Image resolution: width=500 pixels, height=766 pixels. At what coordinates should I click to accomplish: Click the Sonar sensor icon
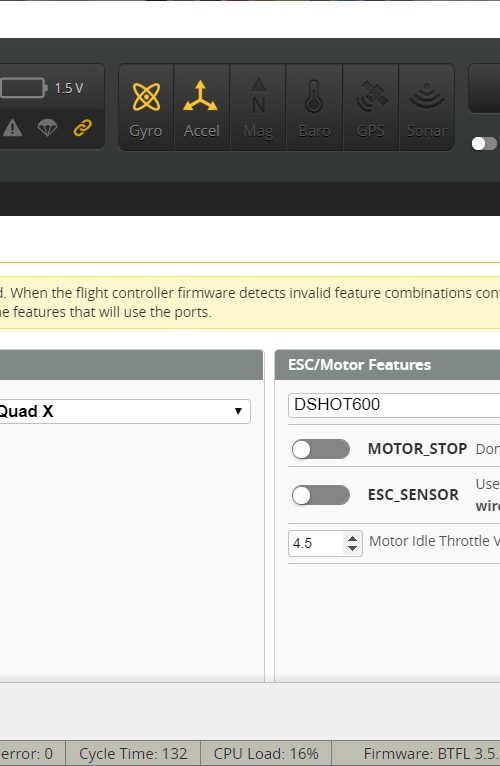(x=427, y=96)
